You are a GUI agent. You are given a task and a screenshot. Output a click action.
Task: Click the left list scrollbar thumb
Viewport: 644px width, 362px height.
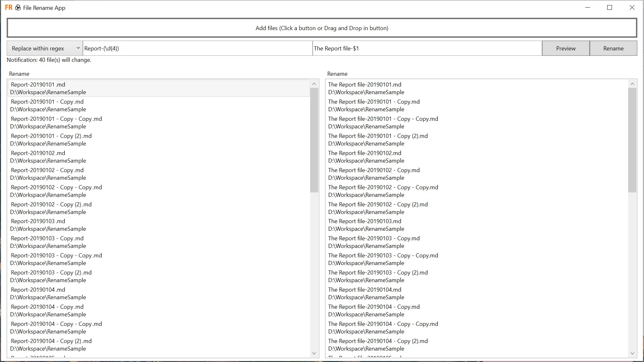click(x=314, y=140)
